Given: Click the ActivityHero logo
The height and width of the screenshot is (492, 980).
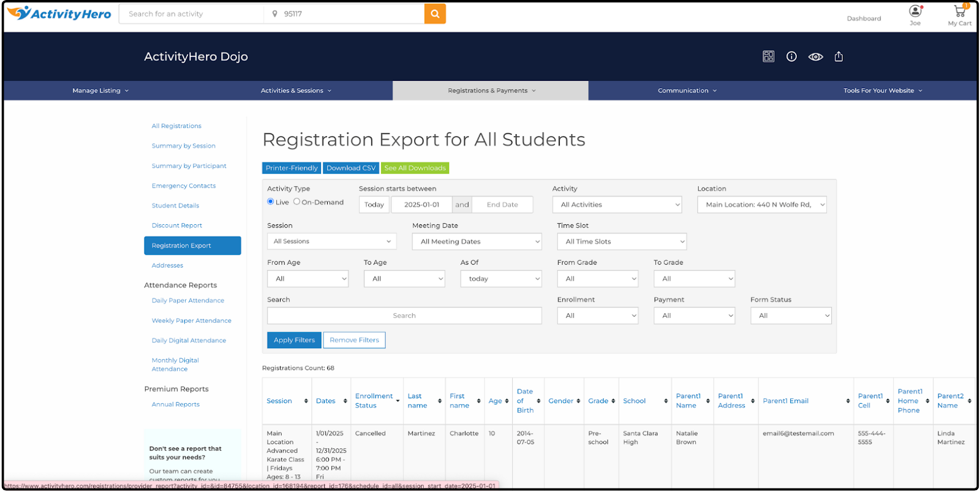Looking at the screenshot, I should (x=59, y=13).
